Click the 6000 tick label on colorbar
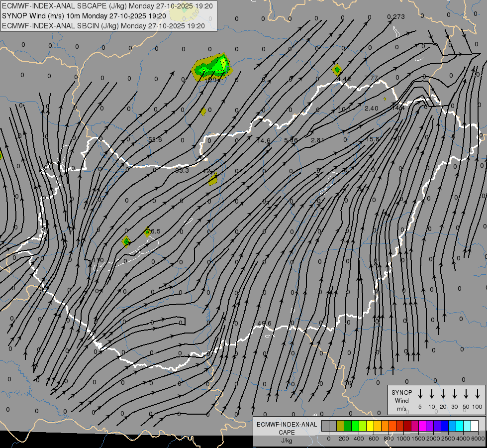Screen dimensions: 487x448 (479, 439)
